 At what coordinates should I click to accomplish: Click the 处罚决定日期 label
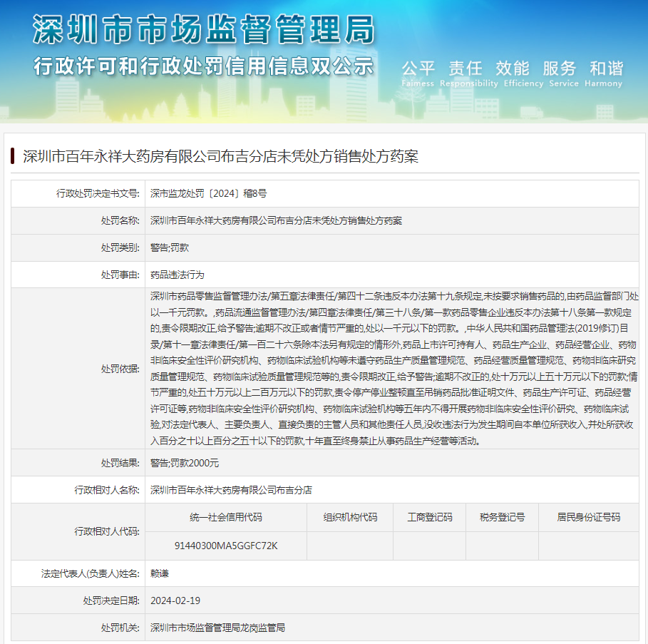click(112, 600)
